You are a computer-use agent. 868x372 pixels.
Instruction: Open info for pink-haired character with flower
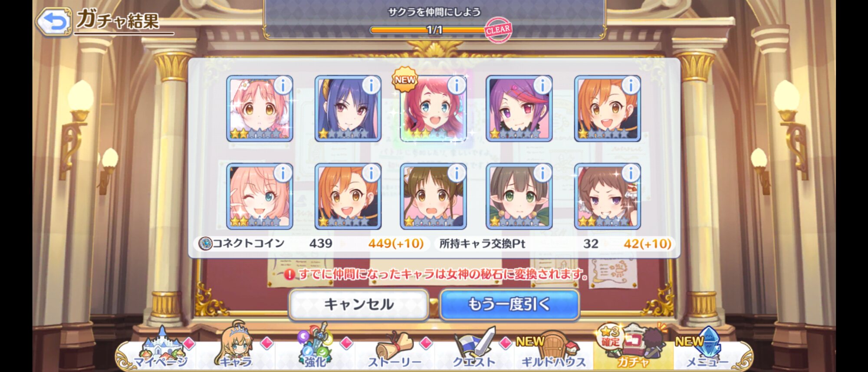click(283, 85)
